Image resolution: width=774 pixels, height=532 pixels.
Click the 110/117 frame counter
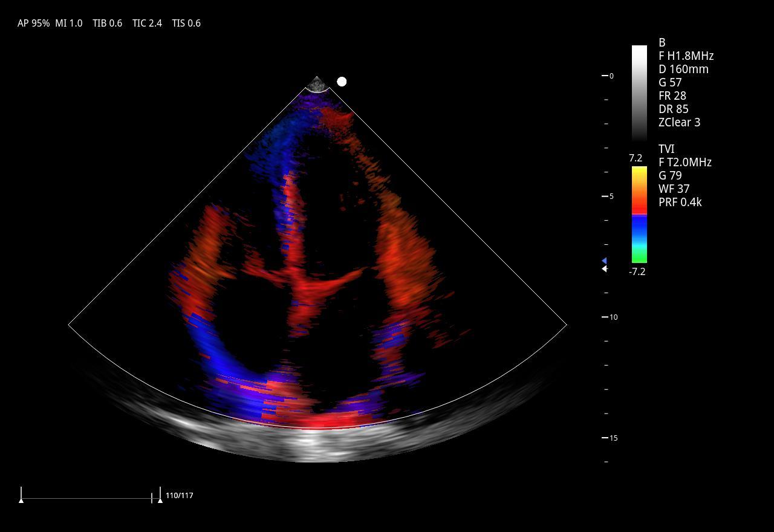180,496
